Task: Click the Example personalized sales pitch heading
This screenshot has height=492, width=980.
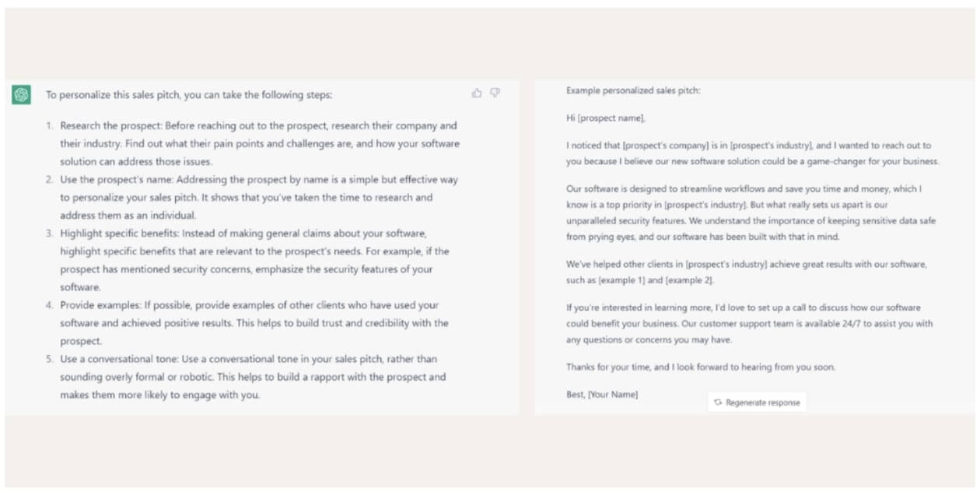Action: [635, 91]
